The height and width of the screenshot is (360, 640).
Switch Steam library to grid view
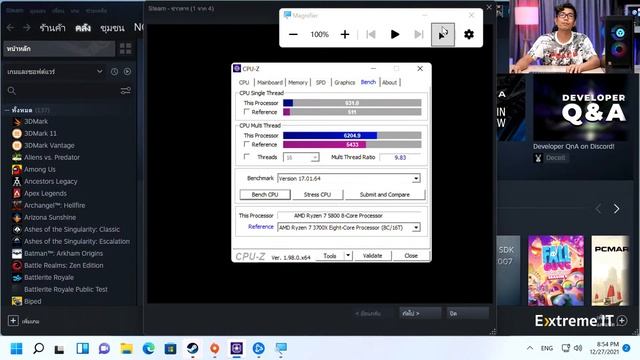tap(126, 49)
